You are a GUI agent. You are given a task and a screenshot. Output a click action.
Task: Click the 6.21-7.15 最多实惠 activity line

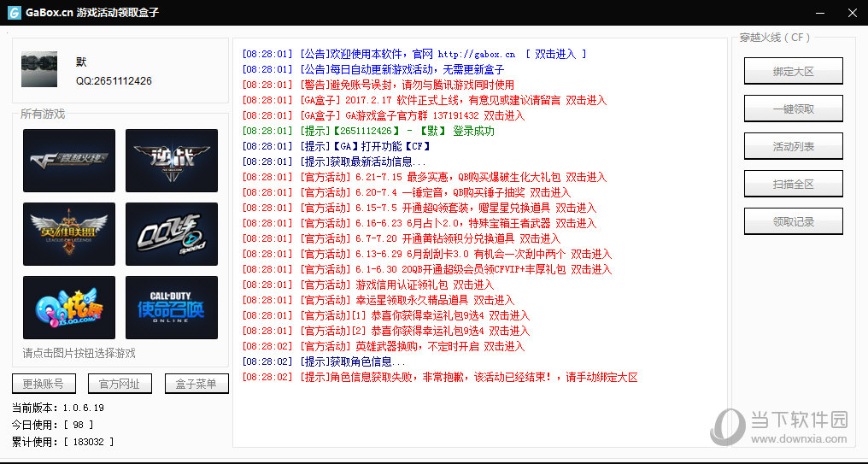(x=424, y=177)
